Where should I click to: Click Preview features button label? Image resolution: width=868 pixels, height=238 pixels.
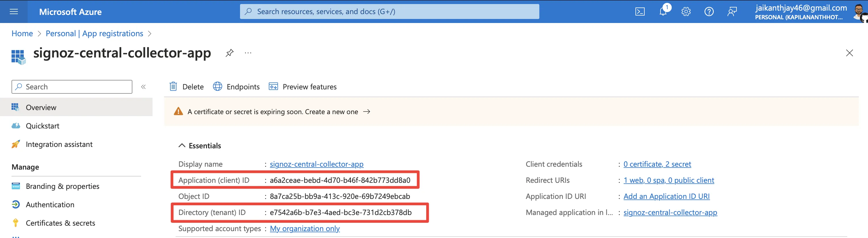(x=309, y=87)
